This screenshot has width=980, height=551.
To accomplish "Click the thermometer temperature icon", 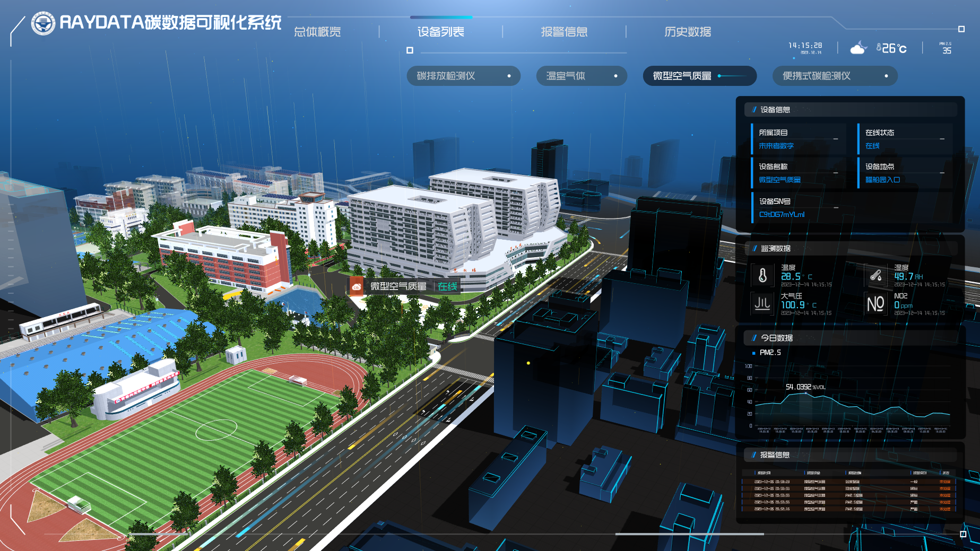I will pyautogui.click(x=762, y=276).
